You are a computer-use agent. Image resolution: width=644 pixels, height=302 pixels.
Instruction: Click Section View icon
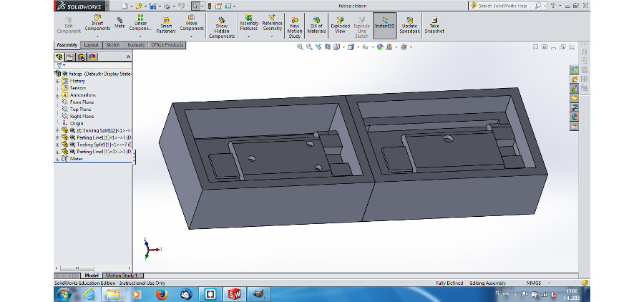click(328, 47)
